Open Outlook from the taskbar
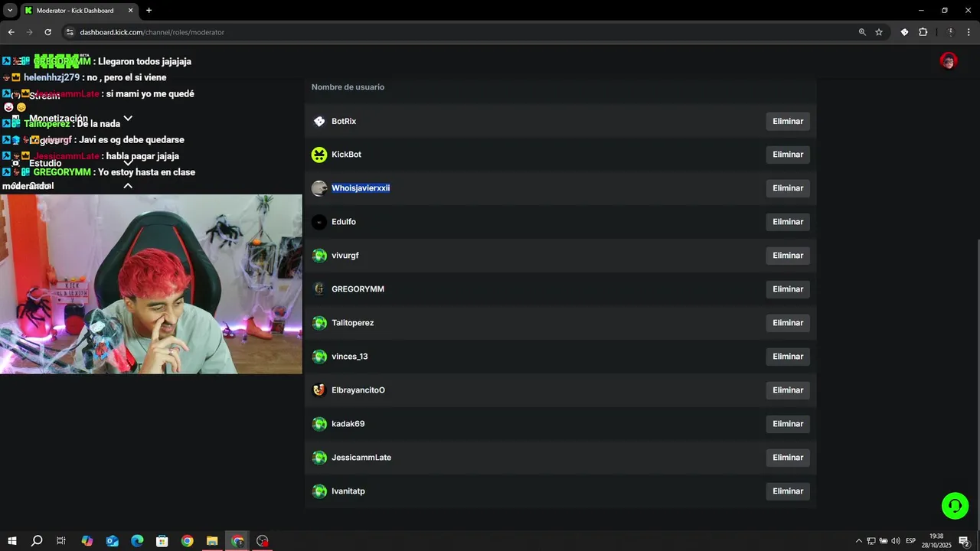The image size is (980, 551). click(x=113, y=541)
